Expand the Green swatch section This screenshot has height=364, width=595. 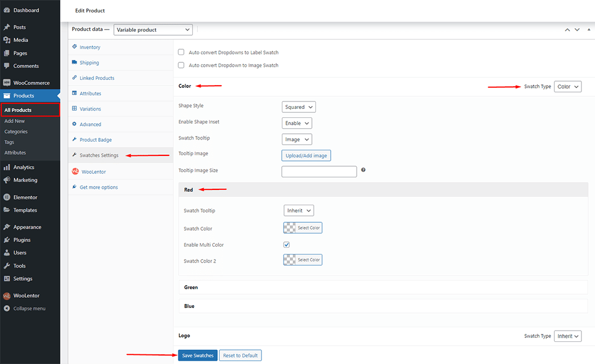click(383, 287)
